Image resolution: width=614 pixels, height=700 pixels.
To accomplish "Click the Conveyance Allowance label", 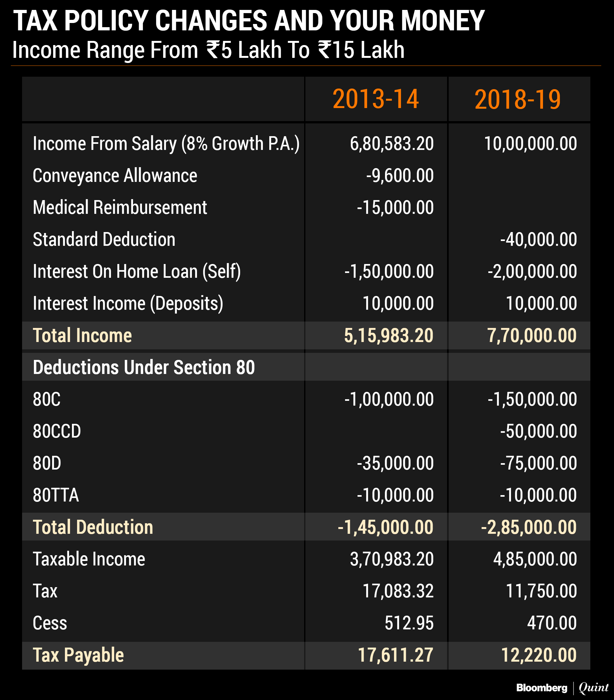I will pos(115,176).
